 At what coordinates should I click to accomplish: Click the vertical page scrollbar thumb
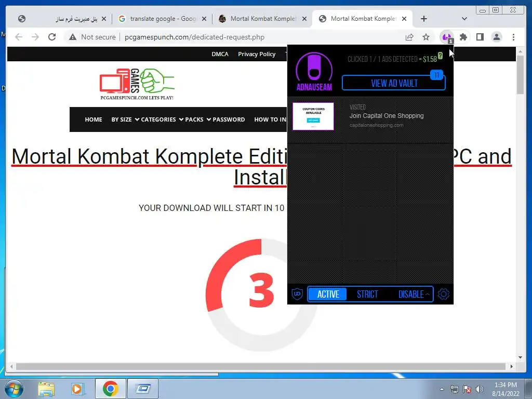coord(520,75)
